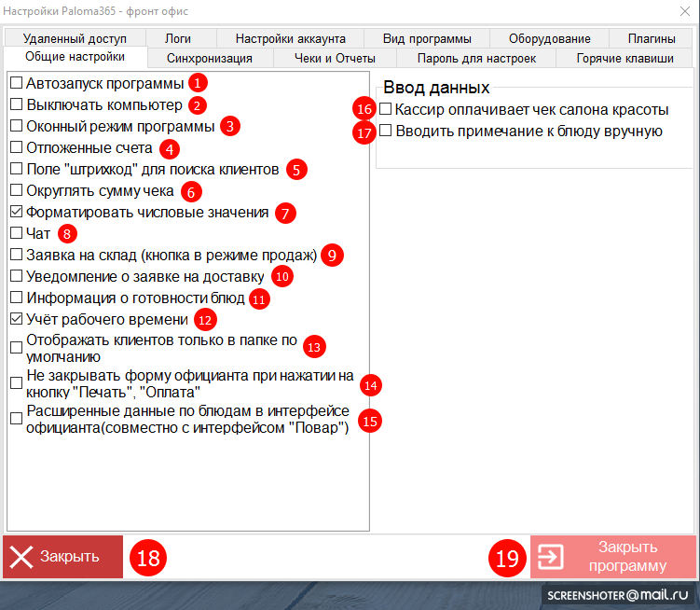Click the Закрыть программу button
The width and height of the screenshot is (700, 610).
pyautogui.click(x=612, y=557)
